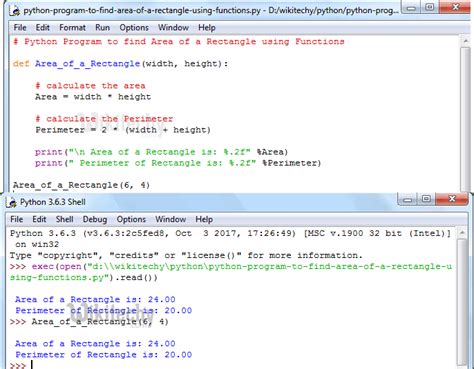Close the editor window
Viewport: 474px width, 369px height.
[x=455, y=7]
